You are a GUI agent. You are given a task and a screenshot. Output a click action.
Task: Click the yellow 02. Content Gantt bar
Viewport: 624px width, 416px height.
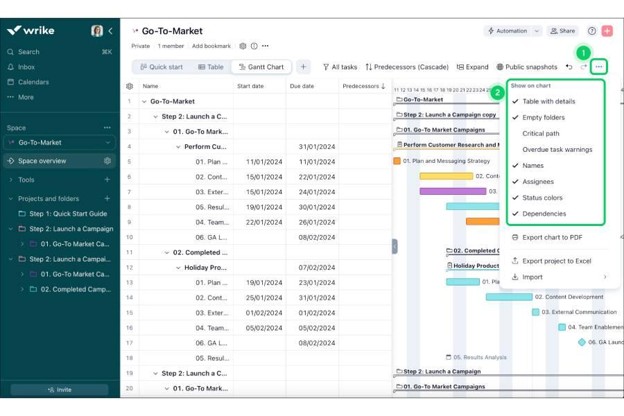446,176
